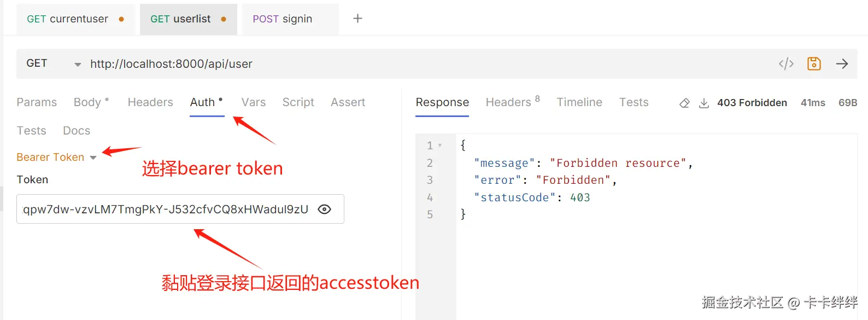Image resolution: width=868 pixels, height=320 pixels.
Task: Add a new request tab with plus
Action: pyautogui.click(x=357, y=19)
